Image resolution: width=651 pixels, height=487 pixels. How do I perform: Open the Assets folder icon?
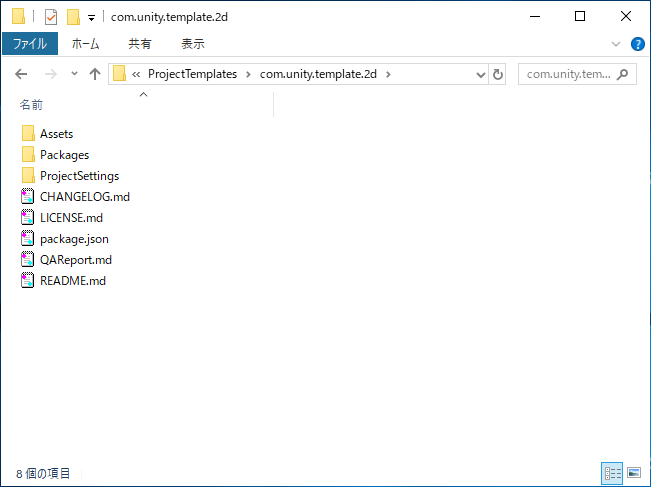[x=28, y=134]
